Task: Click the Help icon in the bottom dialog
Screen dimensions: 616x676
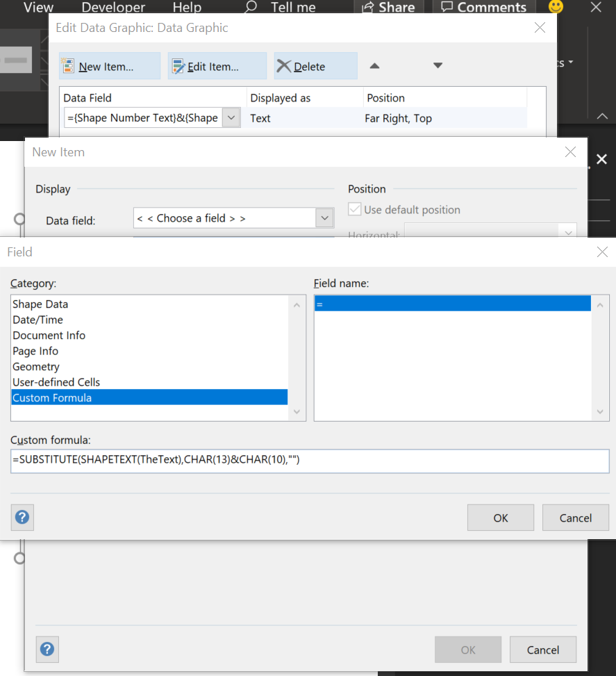Action: tap(47, 649)
